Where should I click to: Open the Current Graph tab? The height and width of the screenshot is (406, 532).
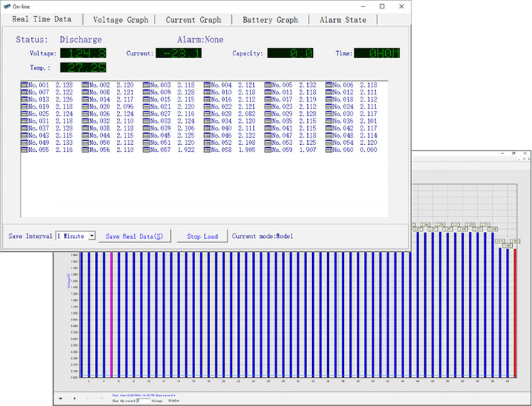point(193,20)
